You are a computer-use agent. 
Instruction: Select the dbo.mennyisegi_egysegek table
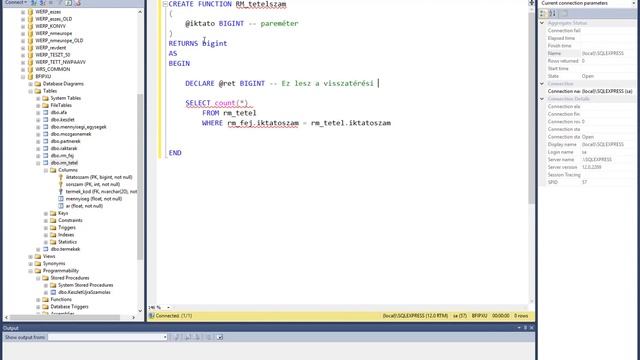tap(78, 127)
